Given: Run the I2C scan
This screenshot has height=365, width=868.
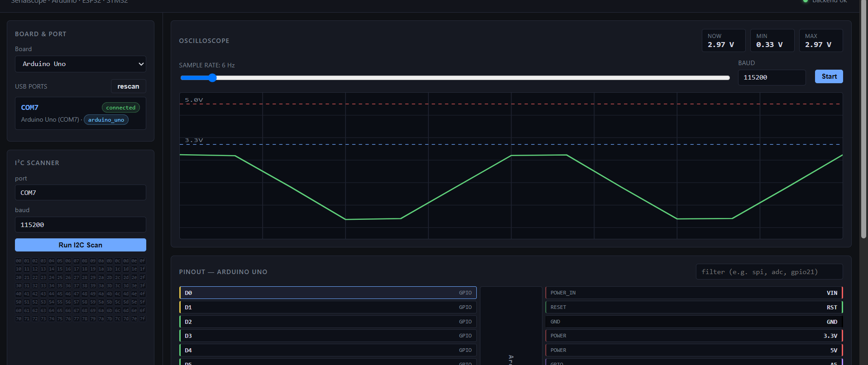Looking at the screenshot, I should click(x=81, y=245).
